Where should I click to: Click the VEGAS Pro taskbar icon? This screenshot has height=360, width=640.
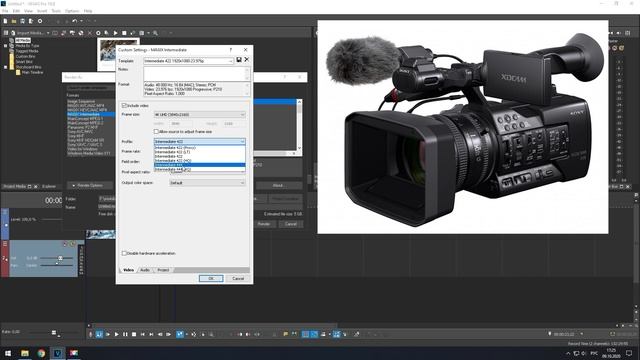pos(58,353)
